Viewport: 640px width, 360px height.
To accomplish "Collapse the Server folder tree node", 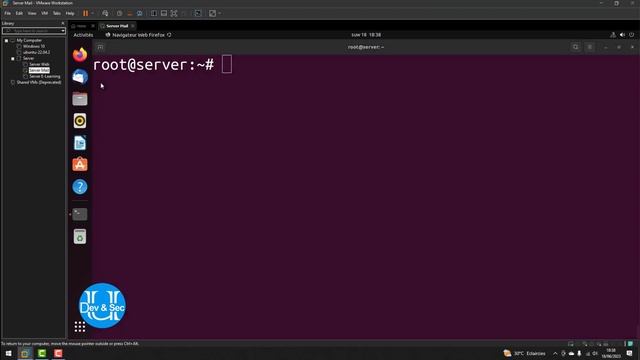I will (13, 58).
